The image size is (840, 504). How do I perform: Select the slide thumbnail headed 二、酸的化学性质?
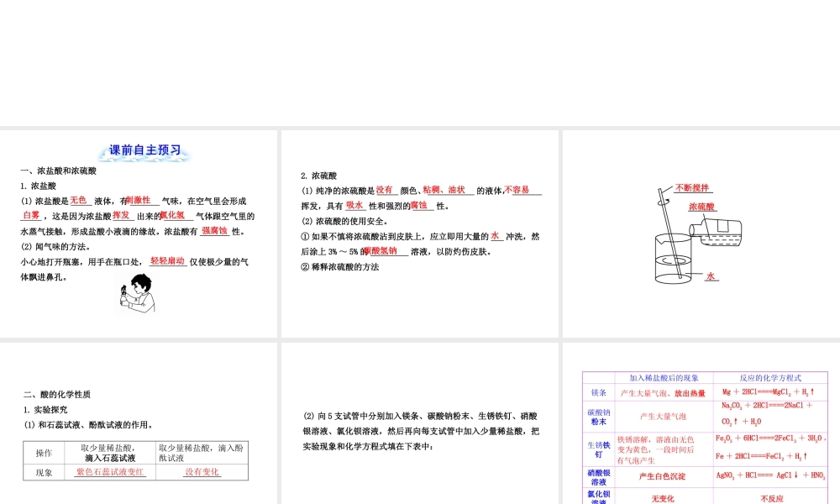139,423
